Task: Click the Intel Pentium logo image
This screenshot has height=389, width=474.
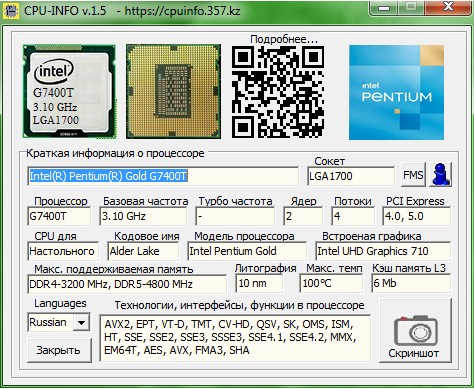Action: point(396,92)
